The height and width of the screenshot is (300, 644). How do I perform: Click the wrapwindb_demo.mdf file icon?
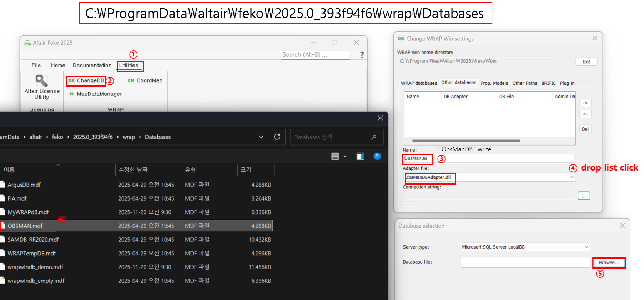coord(2,267)
